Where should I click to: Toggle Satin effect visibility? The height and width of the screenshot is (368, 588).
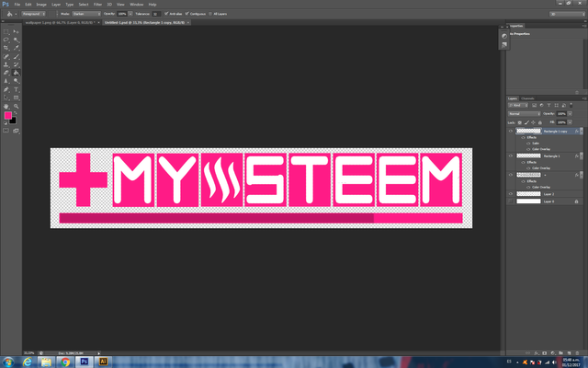pos(528,144)
